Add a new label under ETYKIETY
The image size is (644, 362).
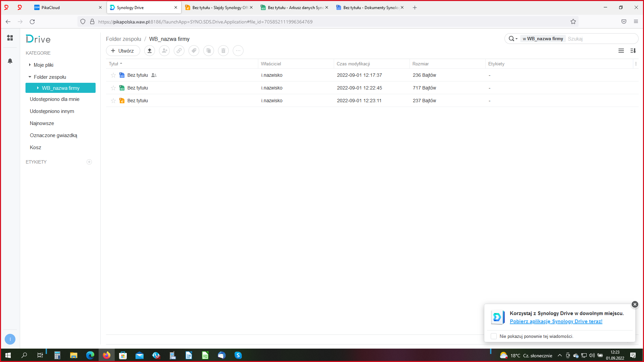pyautogui.click(x=89, y=162)
